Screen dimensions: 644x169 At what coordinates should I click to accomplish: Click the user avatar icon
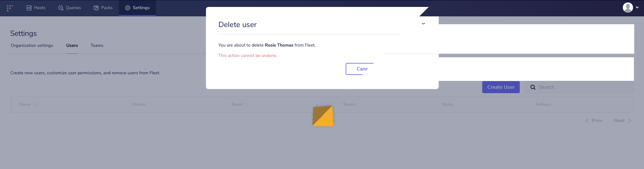click(628, 8)
